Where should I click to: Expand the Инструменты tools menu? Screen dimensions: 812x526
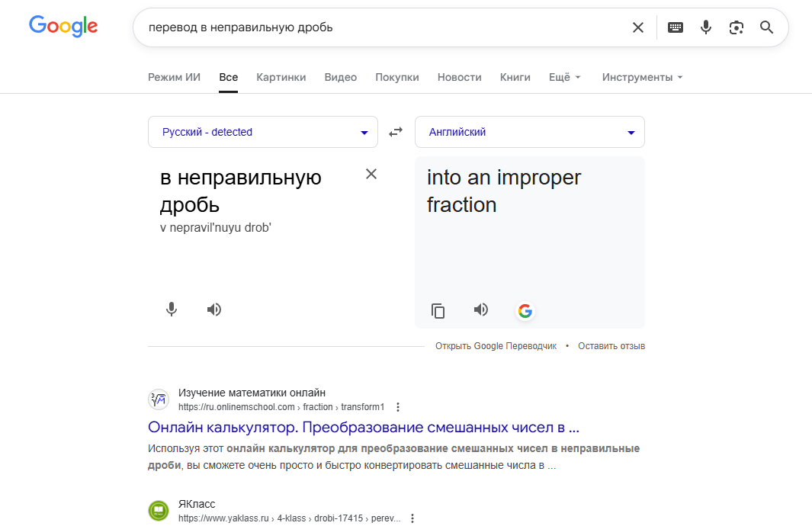(642, 77)
